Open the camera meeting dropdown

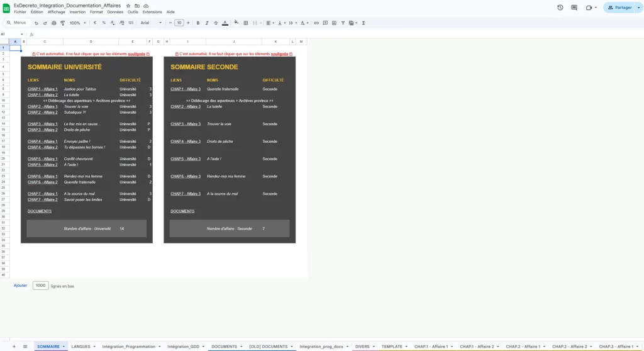click(x=596, y=8)
